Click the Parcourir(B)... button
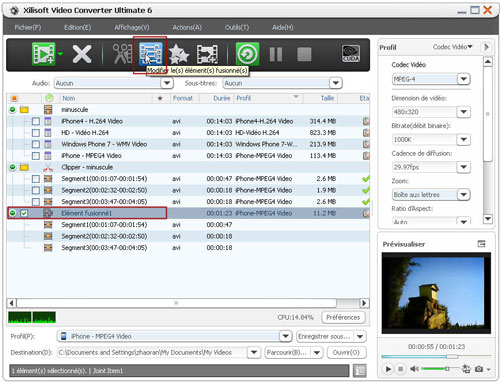Viewport: 500px width, 382px height. pyautogui.click(x=287, y=352)
